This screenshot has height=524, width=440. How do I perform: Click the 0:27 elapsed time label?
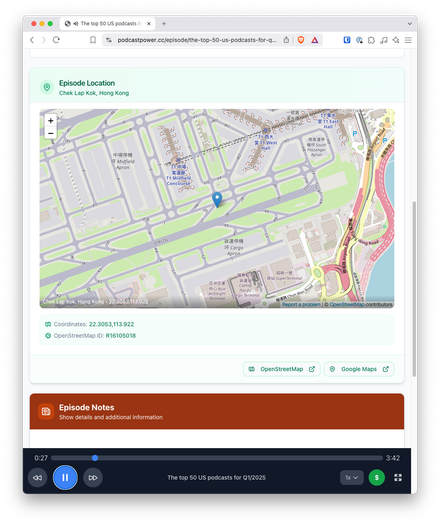click(x=41, y=458)
